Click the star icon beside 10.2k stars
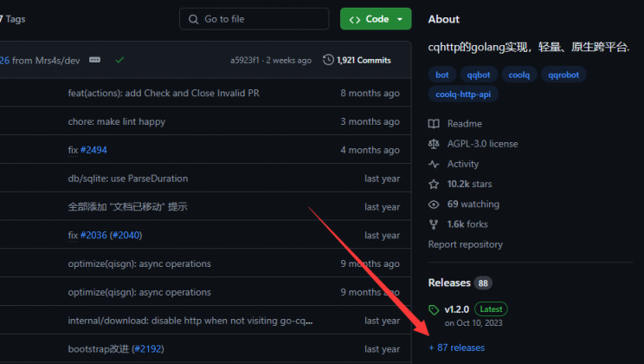Screen dimensions: 644x364 point(434,184)
